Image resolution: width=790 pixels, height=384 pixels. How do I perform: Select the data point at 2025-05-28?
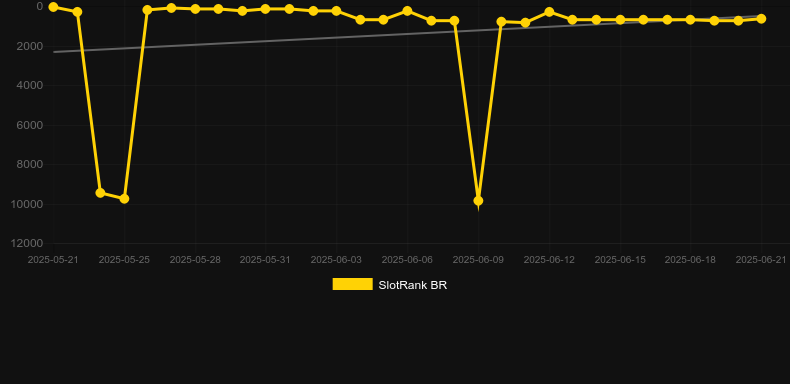point(195,9)
